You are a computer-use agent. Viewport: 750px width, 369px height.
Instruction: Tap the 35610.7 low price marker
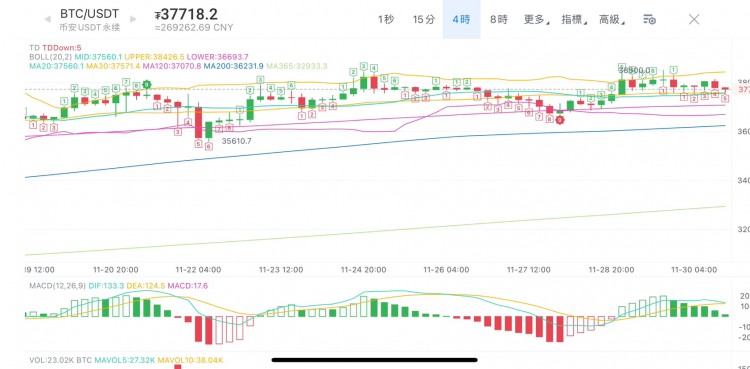point(236,141)
